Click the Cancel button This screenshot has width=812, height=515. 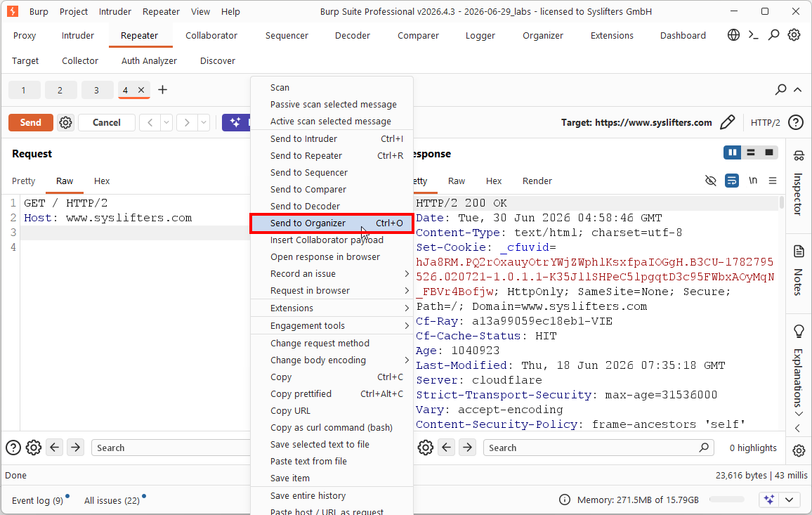(x=107, y=122)
